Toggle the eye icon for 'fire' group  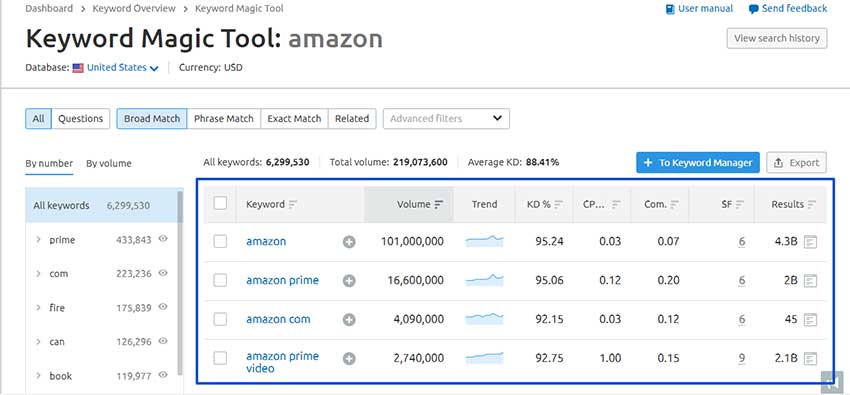coord(163,307)
